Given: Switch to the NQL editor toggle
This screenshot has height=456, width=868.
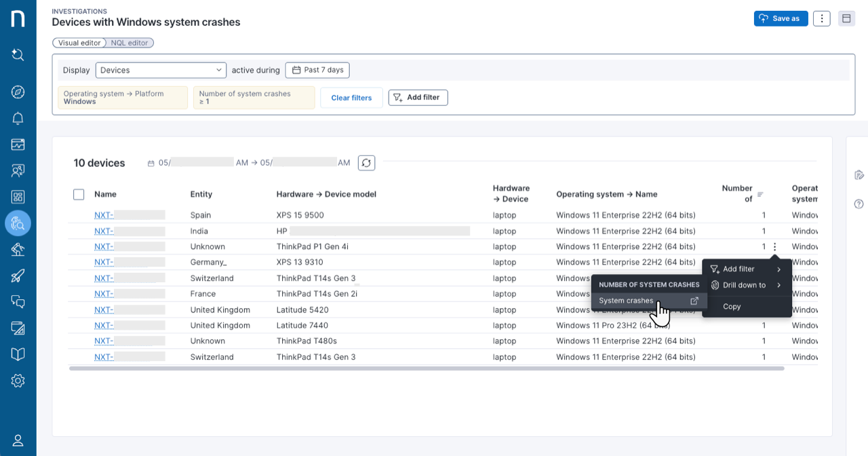Looking at the screenshot, I should click(x=130, y=43).
